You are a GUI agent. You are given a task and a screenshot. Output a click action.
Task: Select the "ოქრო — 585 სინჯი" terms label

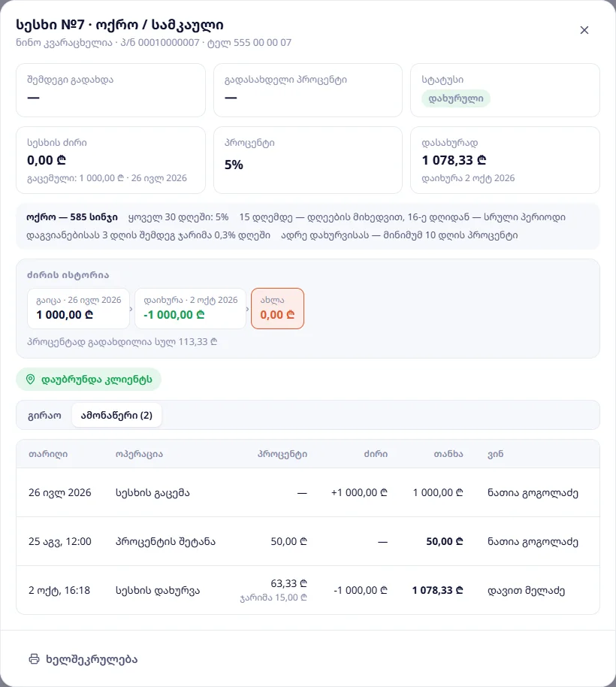pos(72,217)
